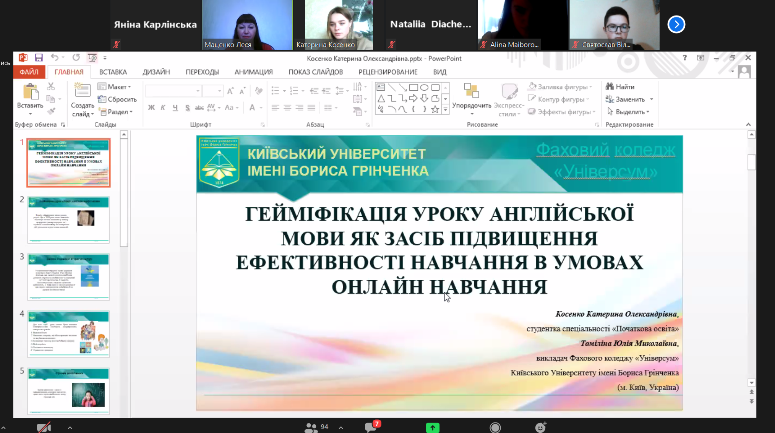Image resolution: width=775 pixels, height=433 pixels.
Task: Click the «Універсум» hyperlink on the slide
Action: click(618, 170)
